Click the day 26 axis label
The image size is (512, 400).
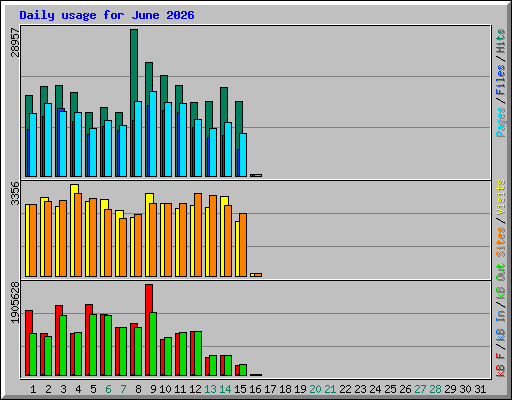[405, 389]
